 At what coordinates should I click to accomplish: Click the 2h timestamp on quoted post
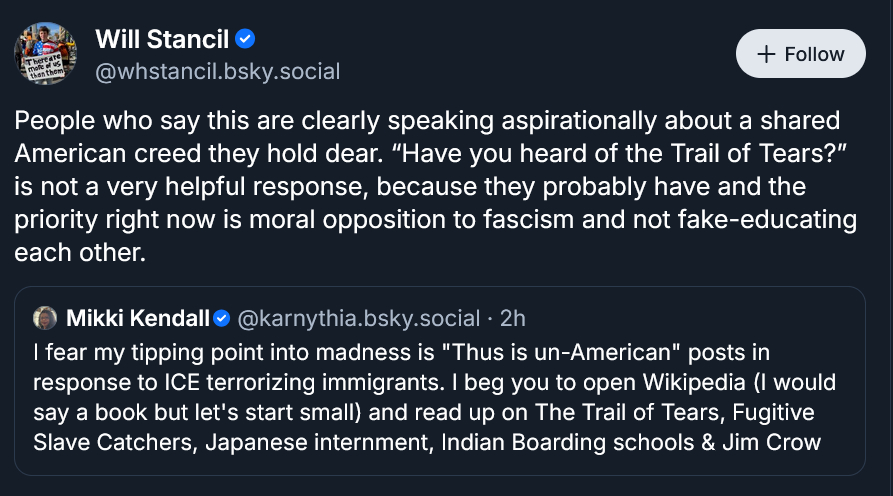tap(513, 319)
